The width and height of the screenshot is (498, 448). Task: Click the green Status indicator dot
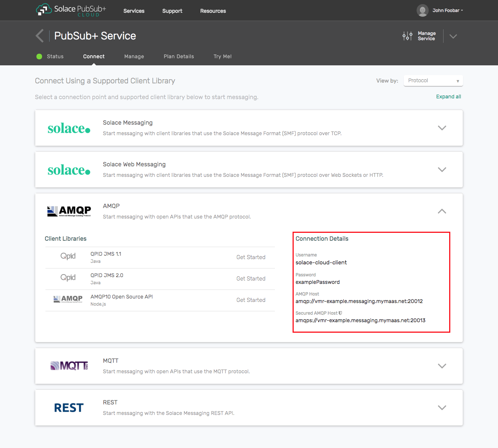pyautogui.click(x=39, y=57)
